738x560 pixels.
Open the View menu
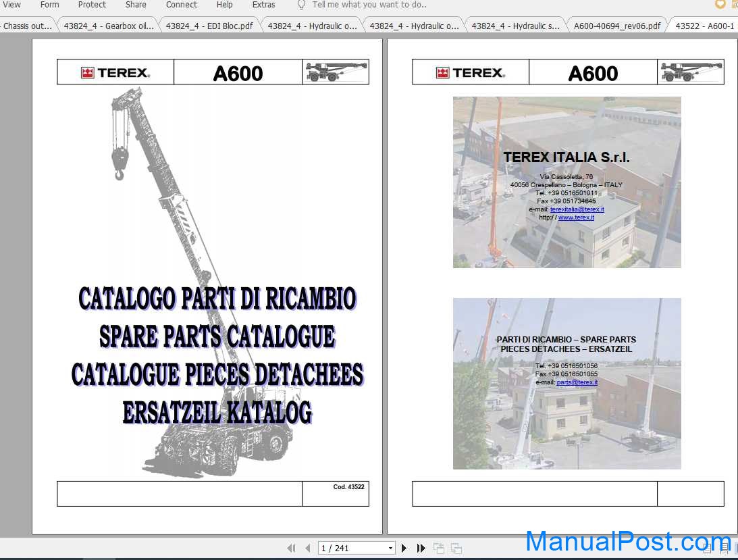(11, 5)
